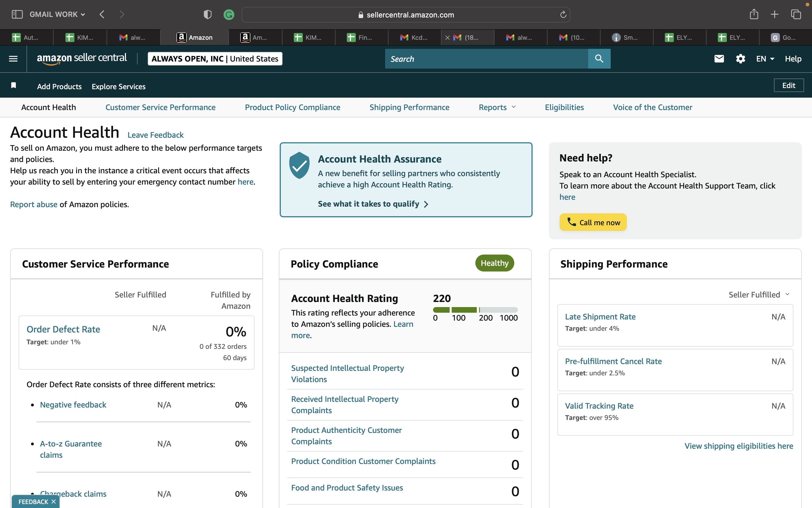The image size is (812, 508).
Task: Open the Valid Tracking Rate link
Action: (599, 406)
